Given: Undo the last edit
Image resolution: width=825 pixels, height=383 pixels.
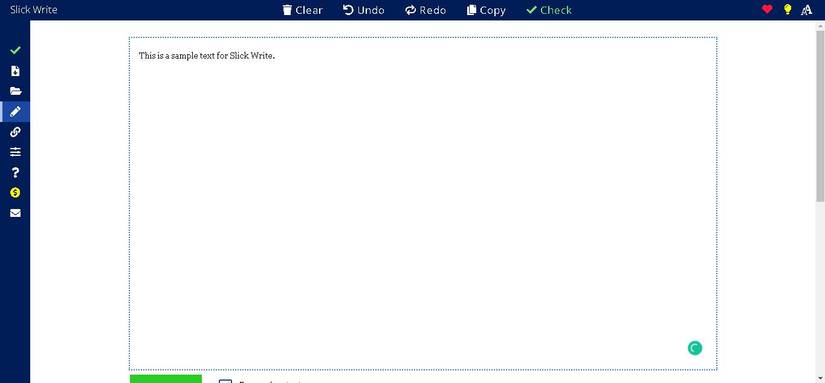Looking at the screenshot, I should point(364,10).
